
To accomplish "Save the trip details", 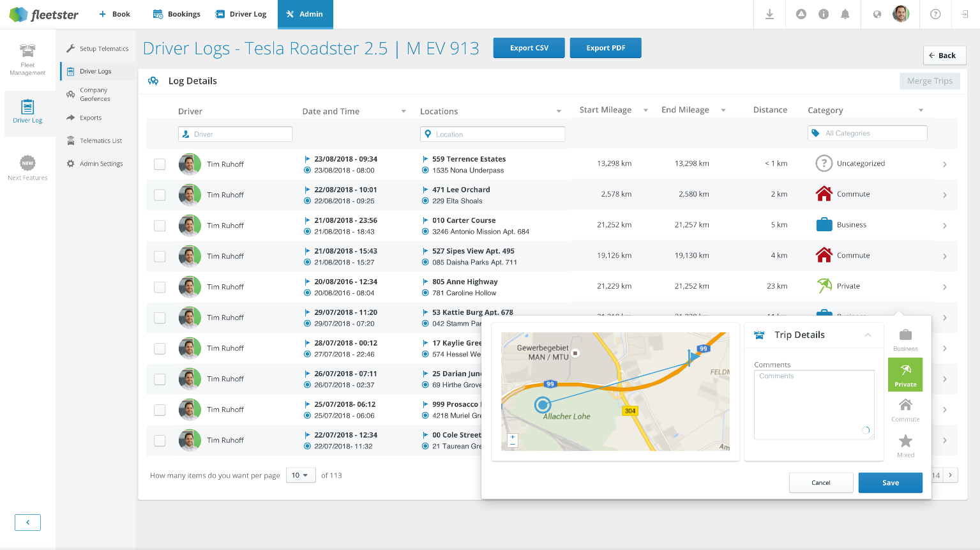I will 891,483.
